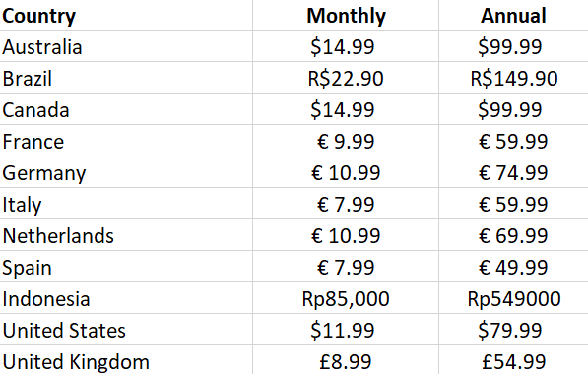This screenshot has height=374, width=588.
Task: Select Brazil monthly price R$22.90
Action: 346,78
